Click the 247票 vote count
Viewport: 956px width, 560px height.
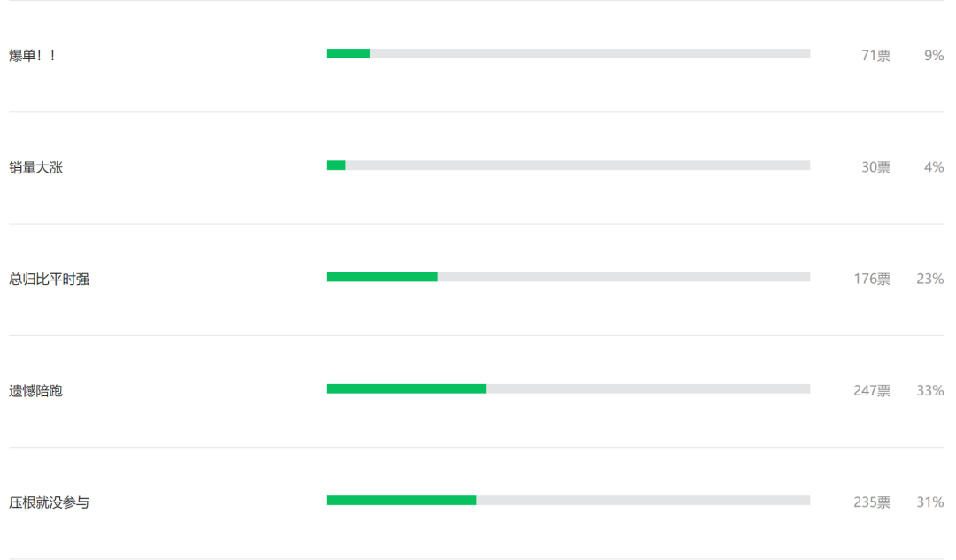(872, 390)
